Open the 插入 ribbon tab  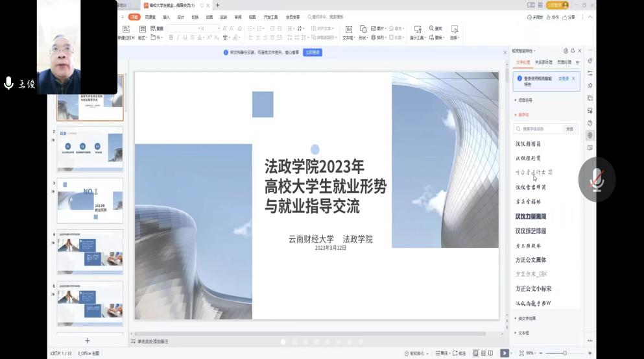(166, 18)
